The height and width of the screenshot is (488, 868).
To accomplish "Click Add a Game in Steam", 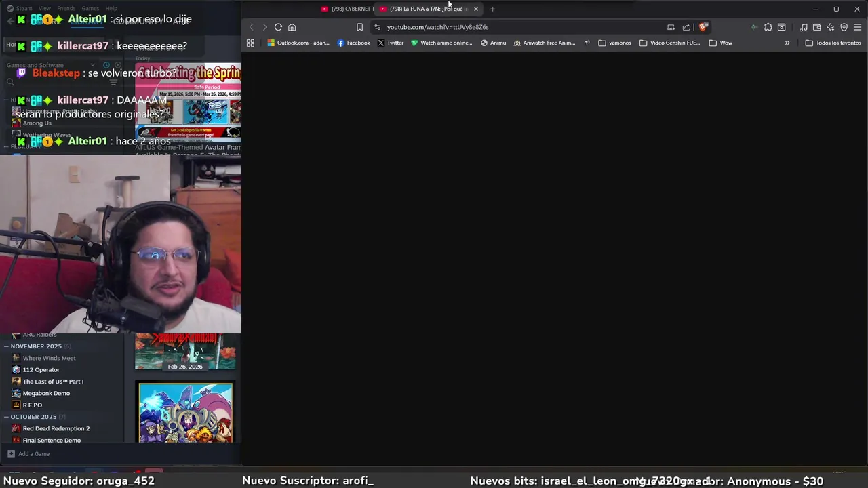I will click(x=28, y=454).
